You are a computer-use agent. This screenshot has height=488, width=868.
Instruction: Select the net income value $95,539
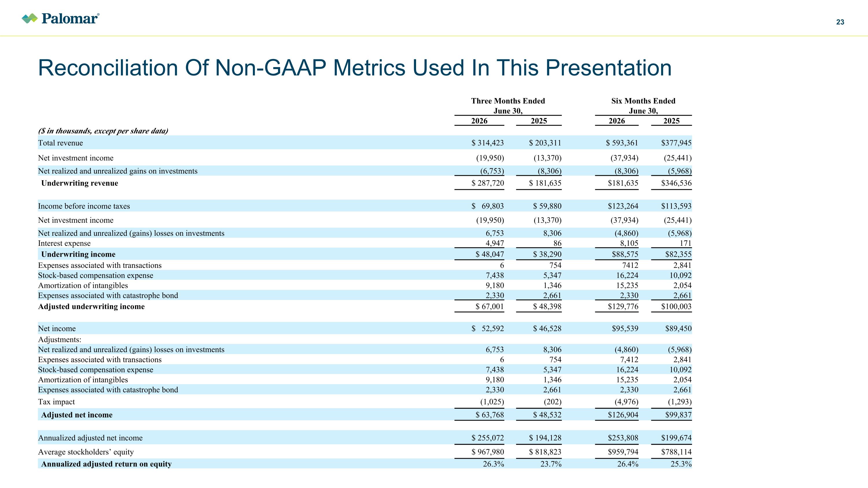pyautogui.click(x=625, y=328)
